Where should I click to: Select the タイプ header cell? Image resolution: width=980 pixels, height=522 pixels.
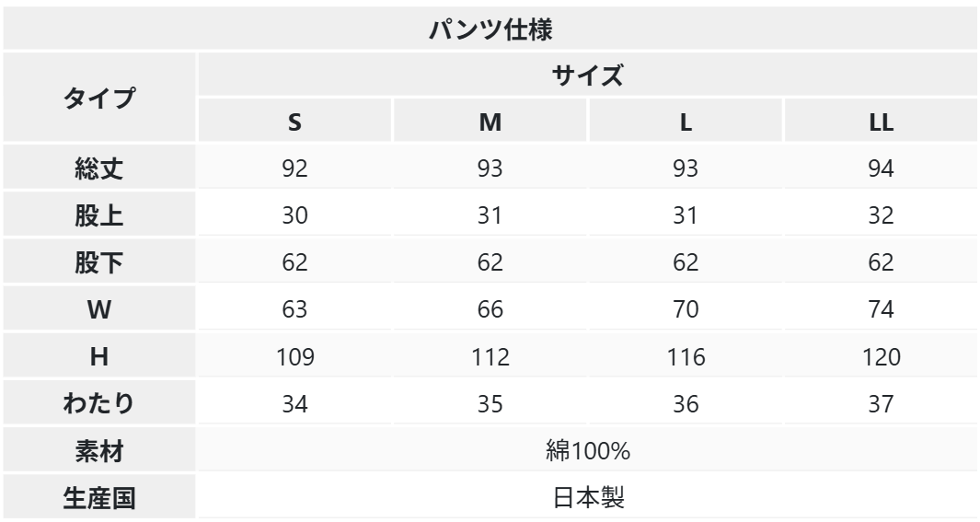(99, 98)
